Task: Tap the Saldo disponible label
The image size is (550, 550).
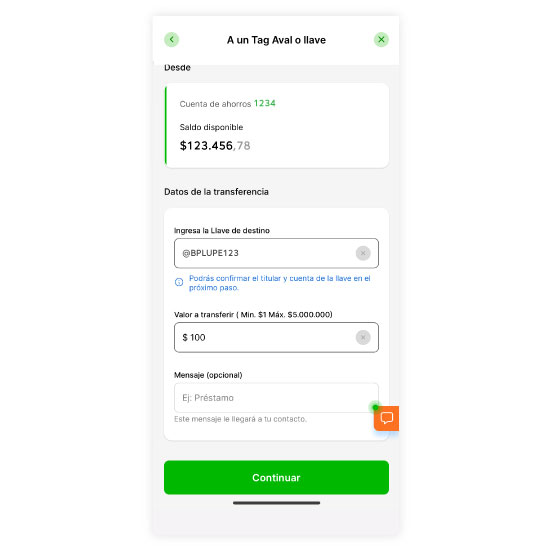Action: 211,127
